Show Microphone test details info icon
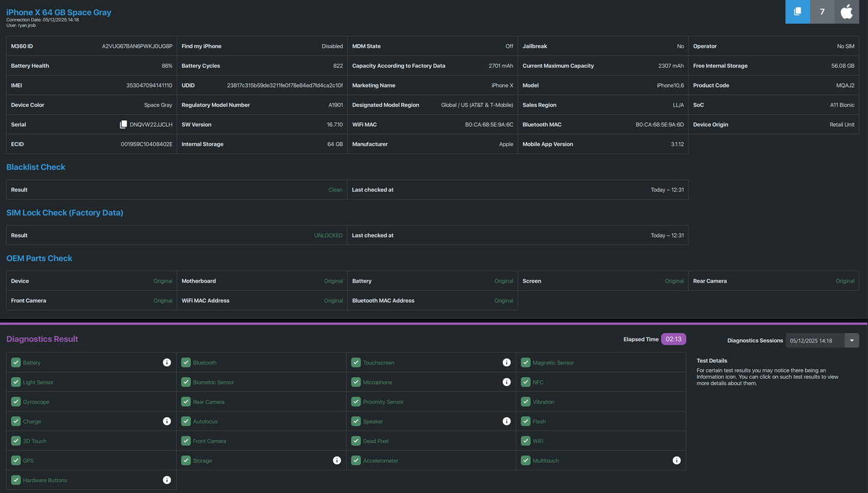 [x=506, y=383]
